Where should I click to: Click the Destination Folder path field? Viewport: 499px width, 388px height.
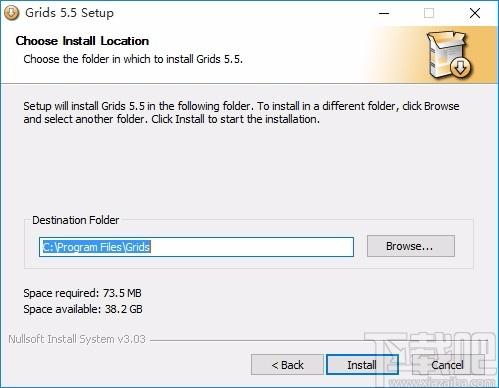click(196, 247)
